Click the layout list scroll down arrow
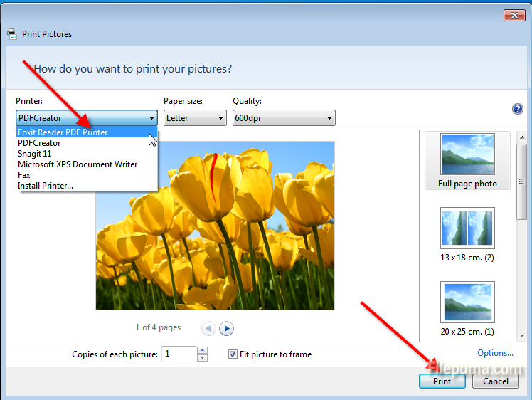The height and width of the screenshot is (400, 532). 521,335
